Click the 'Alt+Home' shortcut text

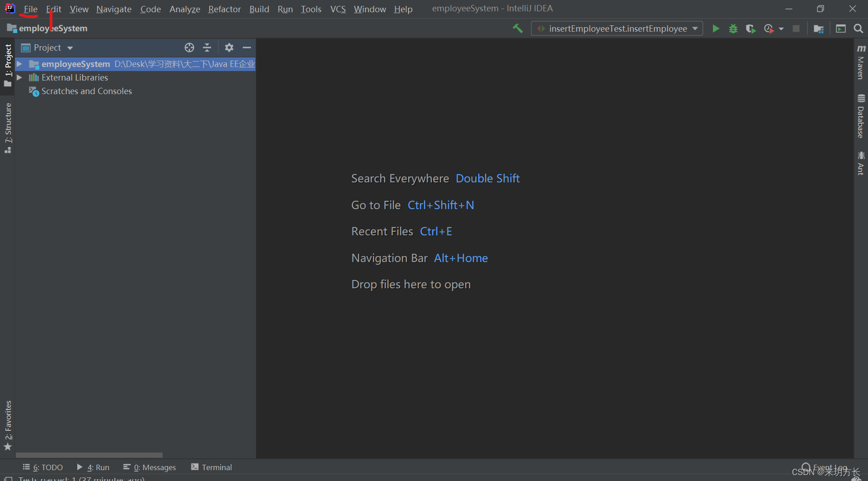pos(461,258)
